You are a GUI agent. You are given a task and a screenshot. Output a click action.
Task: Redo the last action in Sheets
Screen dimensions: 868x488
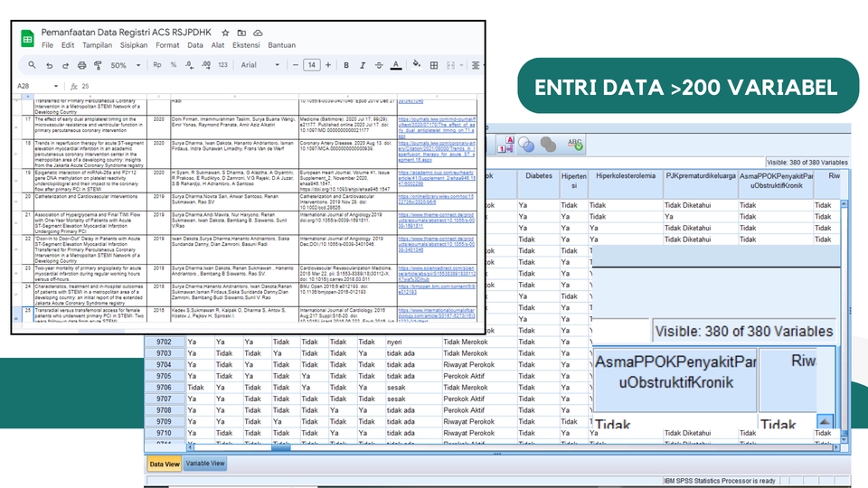[65, 65]
